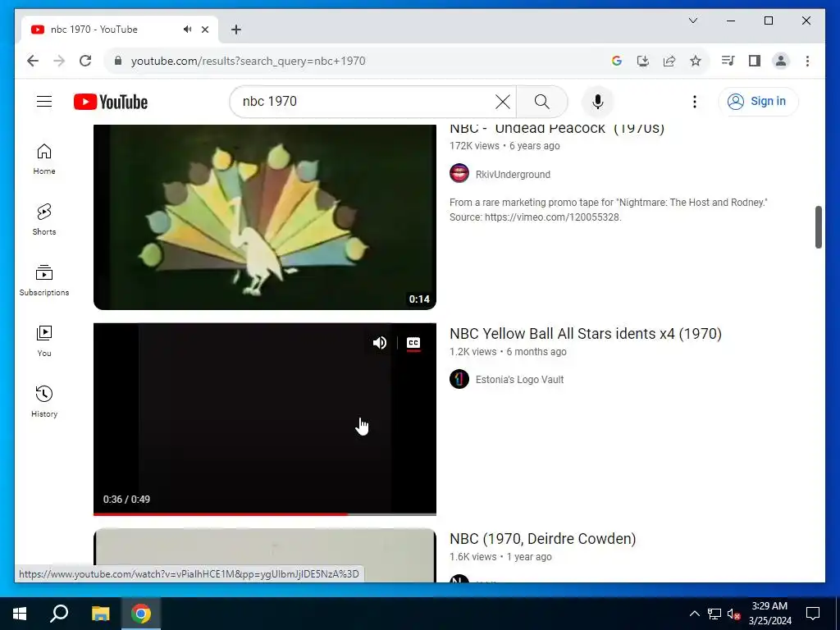Open File Explorer from the taskbar
This screenshot has width=840, height=630.
[x=100, y=614]
